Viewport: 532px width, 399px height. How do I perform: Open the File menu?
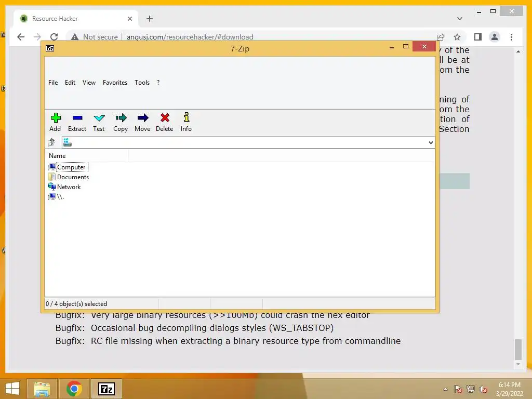click(53, 83)
